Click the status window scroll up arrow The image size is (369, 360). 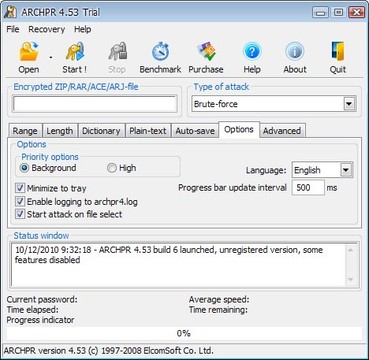tap(350, 250)
